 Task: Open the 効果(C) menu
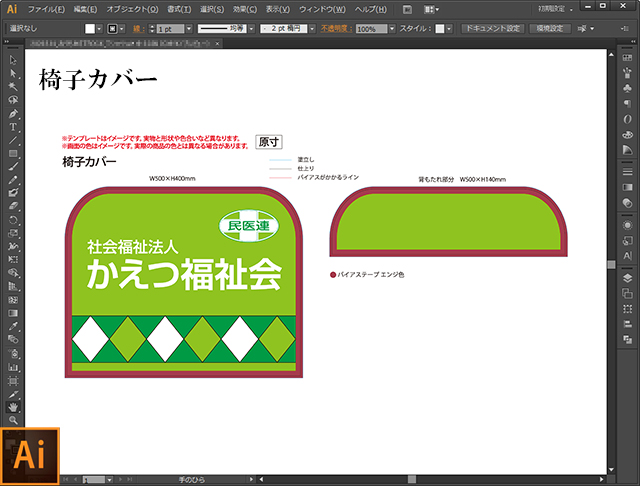pos(244,9)
